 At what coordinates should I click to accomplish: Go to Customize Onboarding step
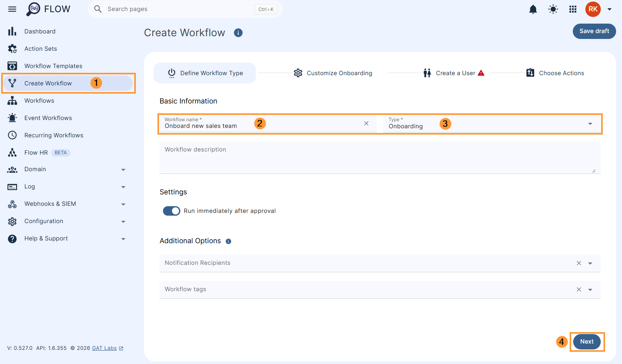333,73
